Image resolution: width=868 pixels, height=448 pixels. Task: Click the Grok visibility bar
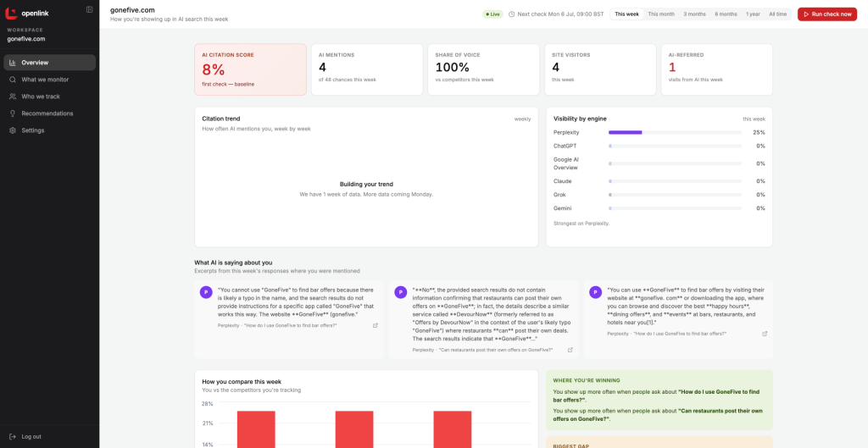coord(675,195)
